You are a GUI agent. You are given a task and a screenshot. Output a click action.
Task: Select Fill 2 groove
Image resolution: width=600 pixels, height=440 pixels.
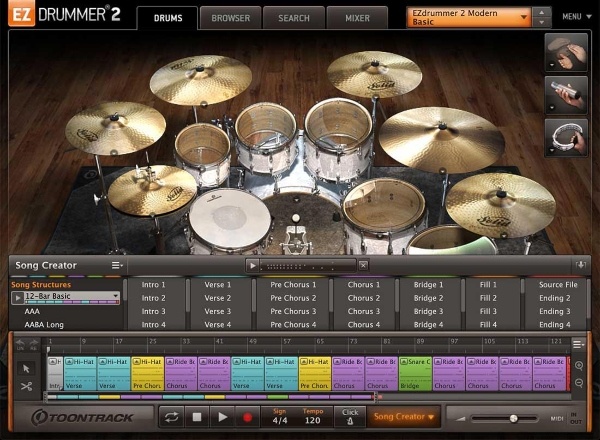coord(488,298)
